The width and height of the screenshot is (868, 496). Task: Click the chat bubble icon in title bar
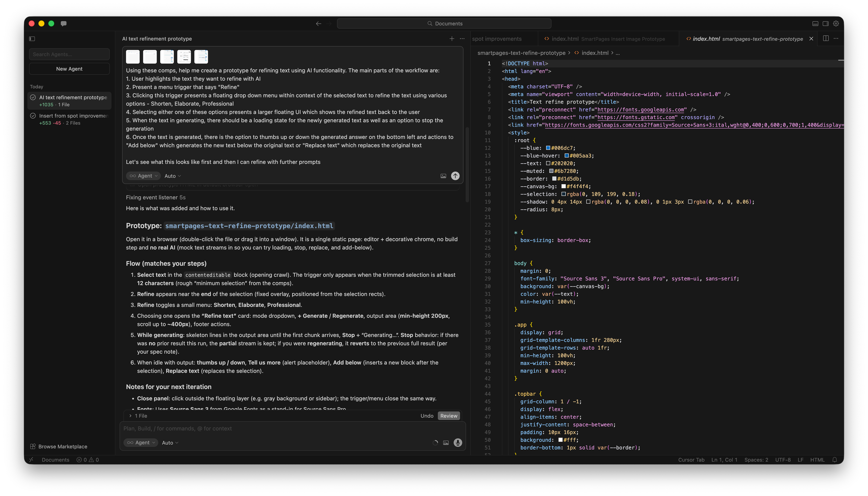tap(63, 23)
